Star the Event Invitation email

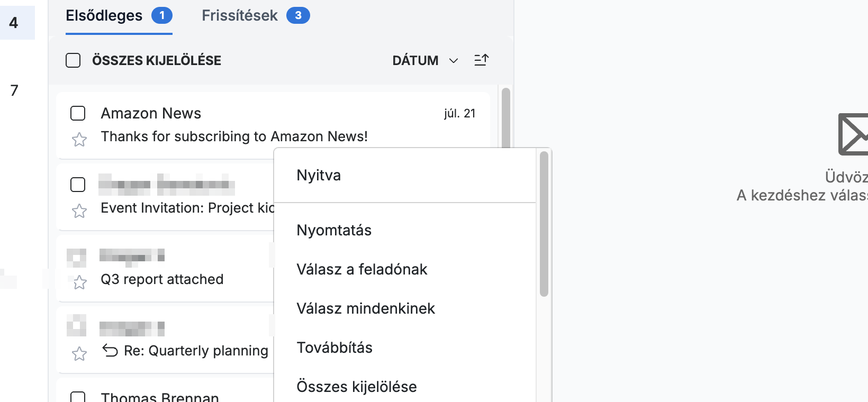[79, 211]
